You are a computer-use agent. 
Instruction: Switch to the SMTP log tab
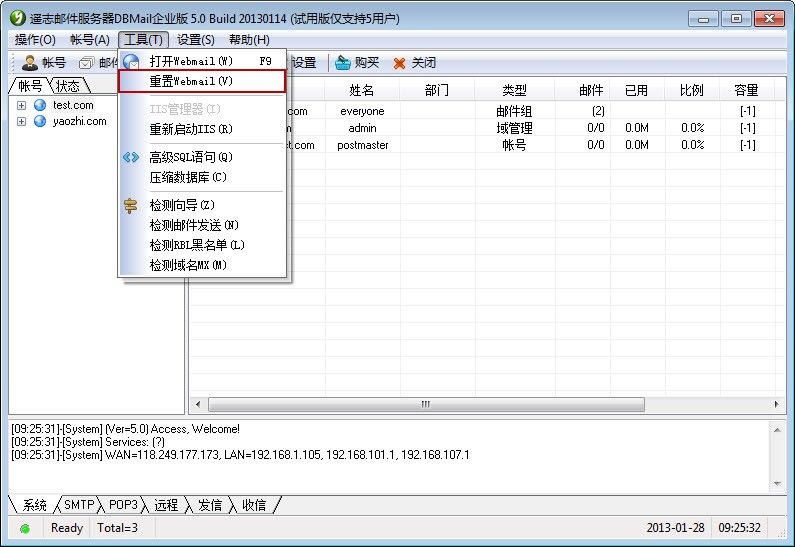[x=79, y=505]
